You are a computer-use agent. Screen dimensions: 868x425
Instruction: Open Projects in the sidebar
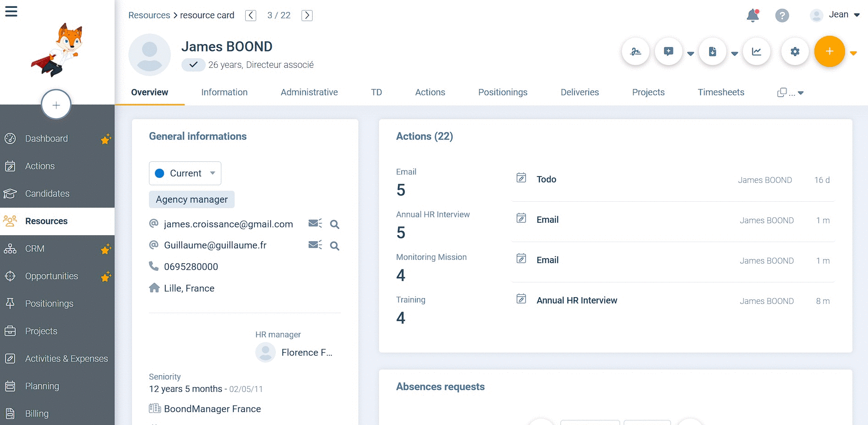click(x=57, y=331)
